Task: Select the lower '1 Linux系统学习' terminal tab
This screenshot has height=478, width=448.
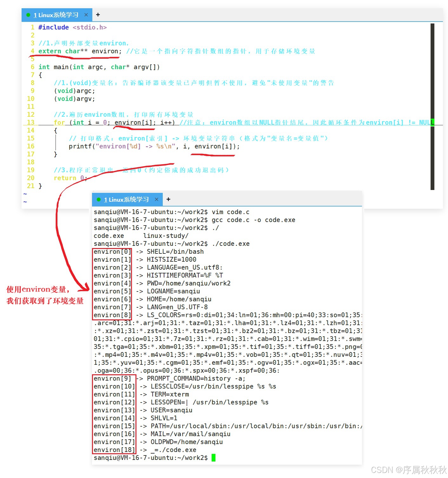Action: coord(127,200)
